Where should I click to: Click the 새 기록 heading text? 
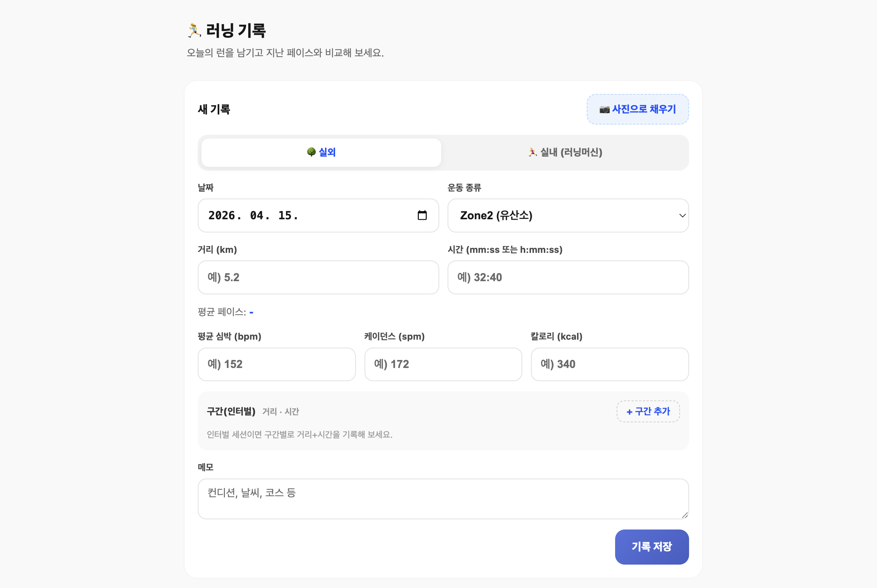point(214,109)
